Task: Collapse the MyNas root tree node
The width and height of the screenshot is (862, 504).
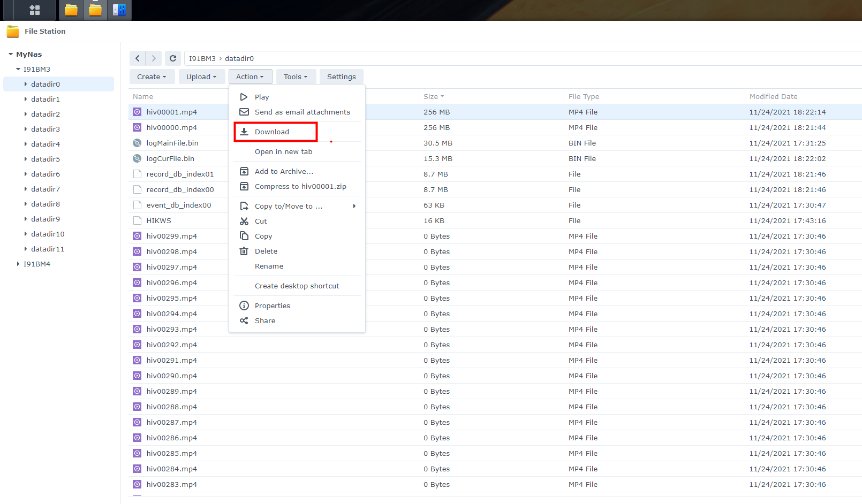Action: (10, 54)
